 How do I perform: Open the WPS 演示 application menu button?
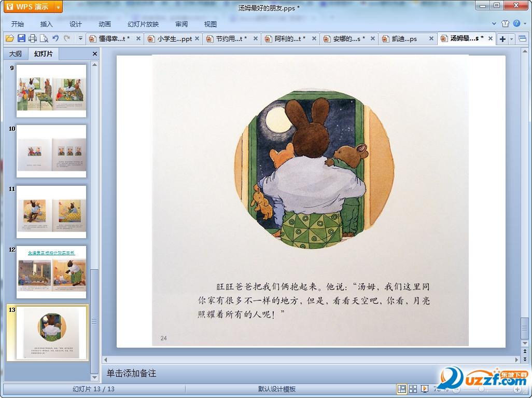[29, 7]
